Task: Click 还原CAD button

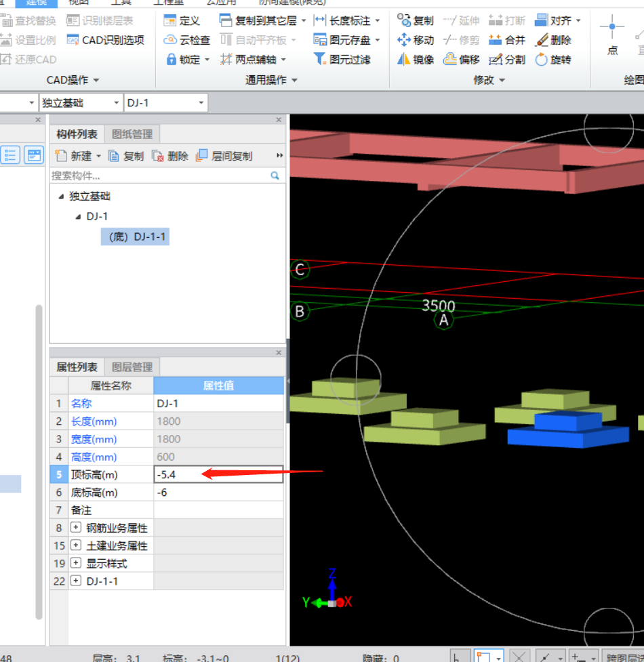Action: (28, 60)
